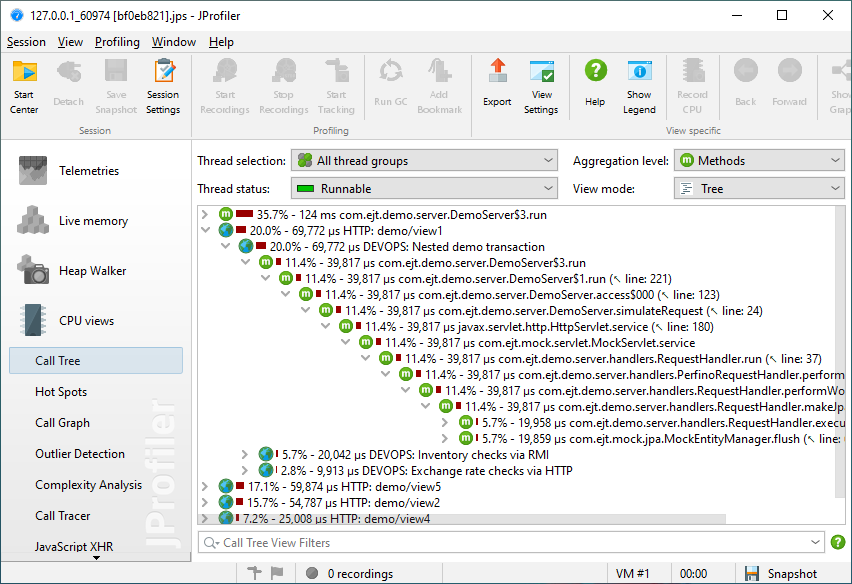852x584 pixels.
Task: Collapse the HTTP: demo/view1 node
Action: coord(205,230)
